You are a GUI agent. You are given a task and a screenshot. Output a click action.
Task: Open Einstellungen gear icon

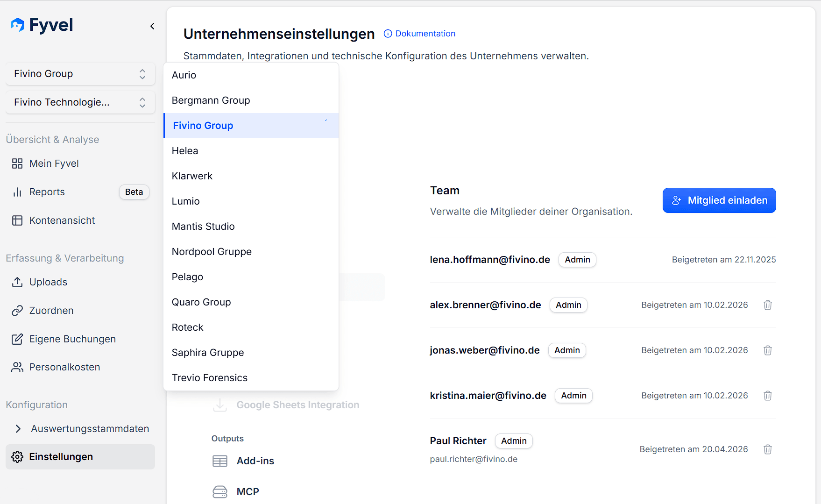point(17,457)
